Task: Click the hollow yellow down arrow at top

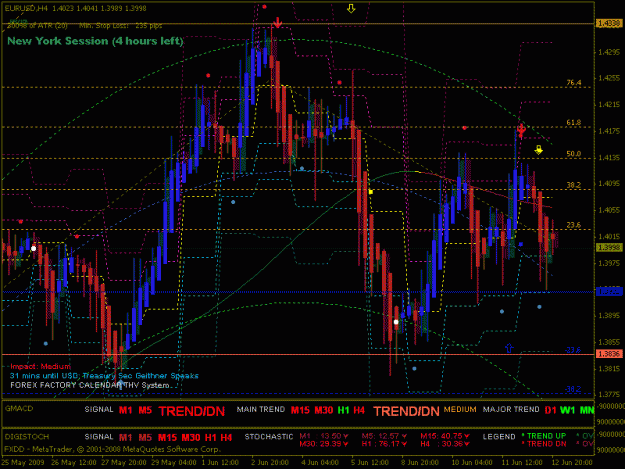Action: [351, 8]
